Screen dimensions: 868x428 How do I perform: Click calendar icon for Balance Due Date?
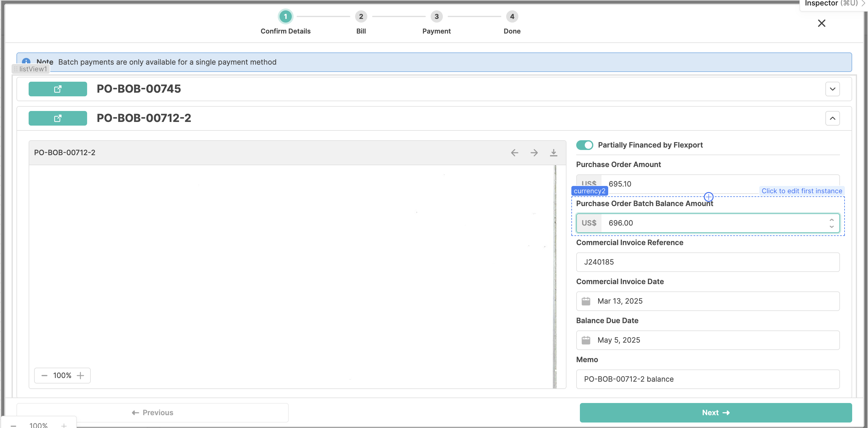[586, 340]
